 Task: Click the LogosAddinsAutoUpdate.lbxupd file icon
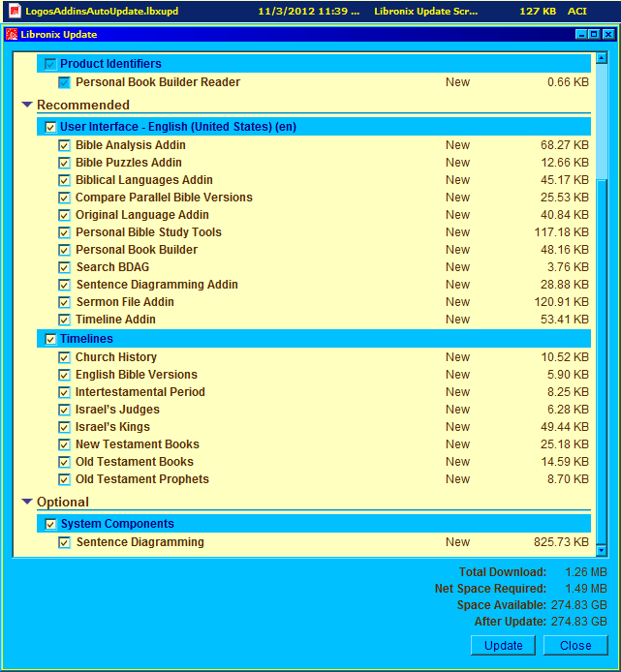point(15,12)
